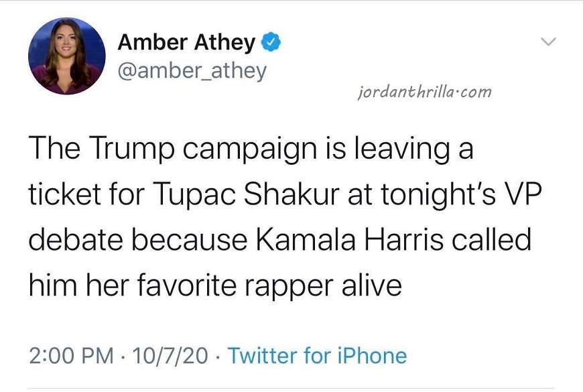Click the word 'debate' in tweet
Image resolution: width=583 pixels, height=392 pixels.
coord(76,239)
